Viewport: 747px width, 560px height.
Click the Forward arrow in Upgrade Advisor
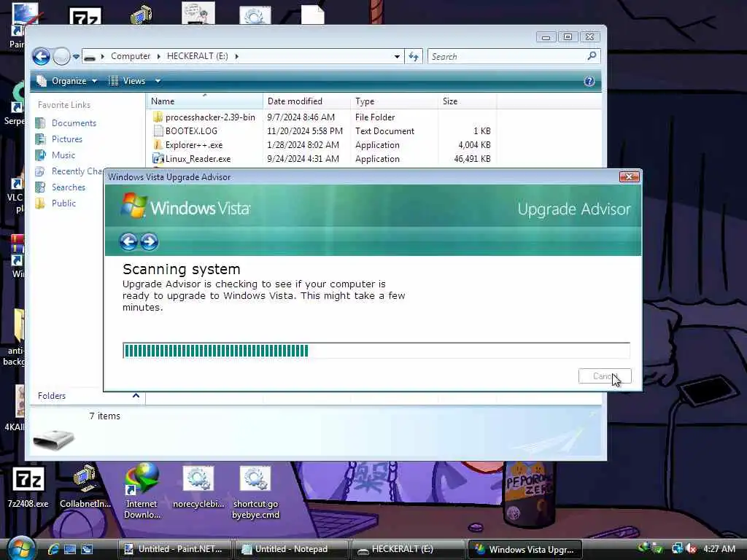click(149, 241)
